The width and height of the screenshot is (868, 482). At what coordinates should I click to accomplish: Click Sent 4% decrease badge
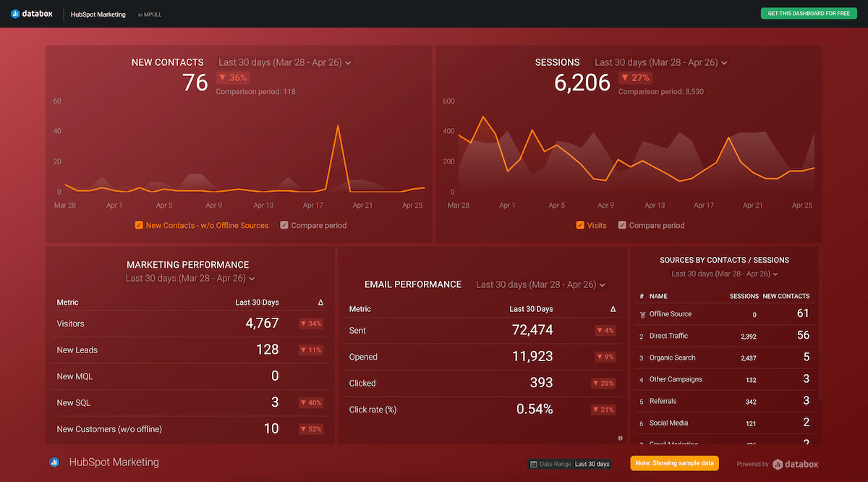coord(605,331)
